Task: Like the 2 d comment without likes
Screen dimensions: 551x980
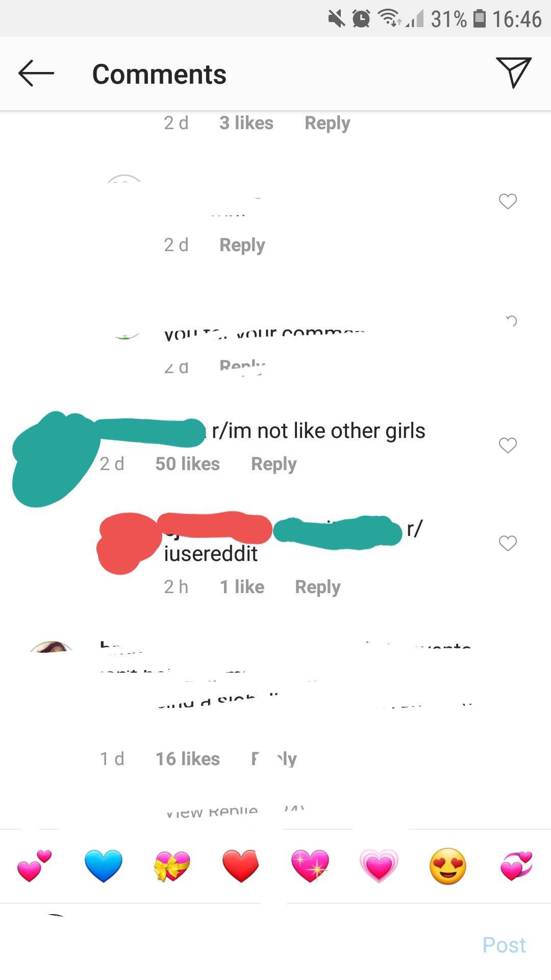Action: (x=508, y=201)
